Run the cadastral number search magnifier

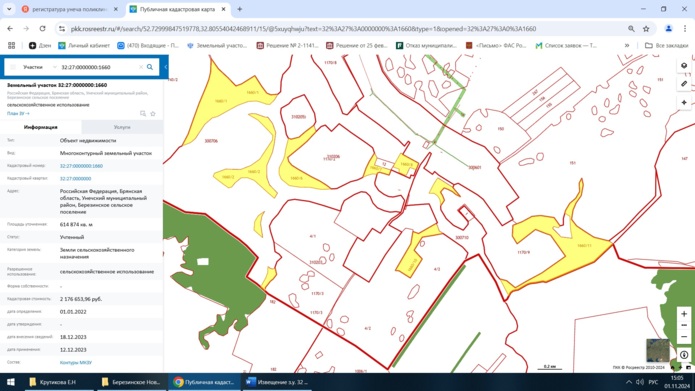tap(150, 67)
